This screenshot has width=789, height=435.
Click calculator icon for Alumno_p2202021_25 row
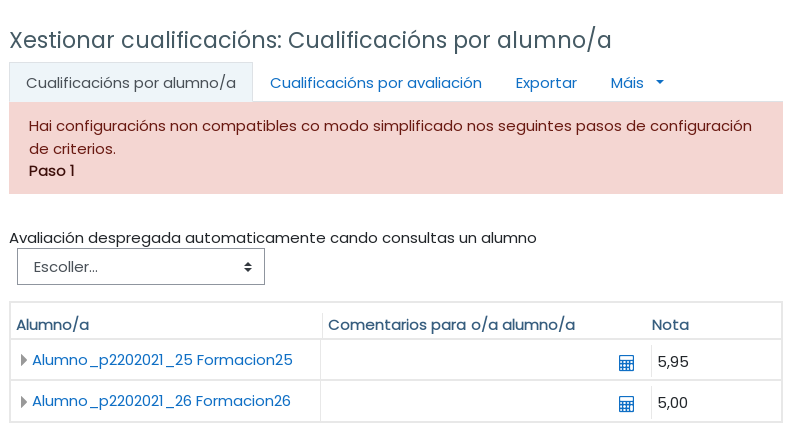pyautogui.click(x=626, y=363)
